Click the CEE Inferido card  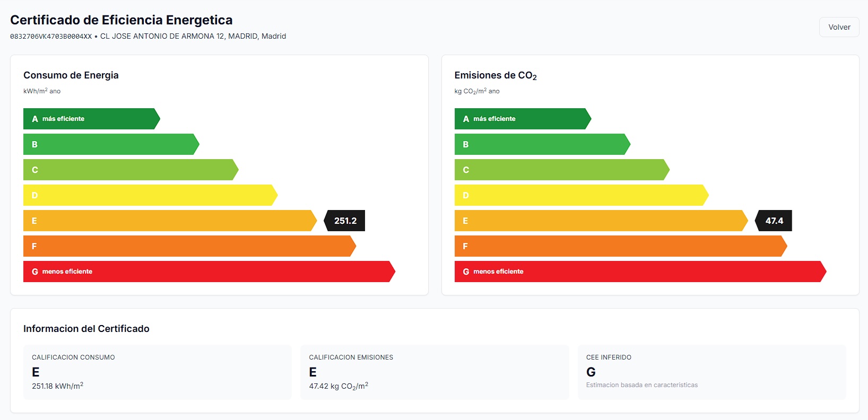(711, 372)
